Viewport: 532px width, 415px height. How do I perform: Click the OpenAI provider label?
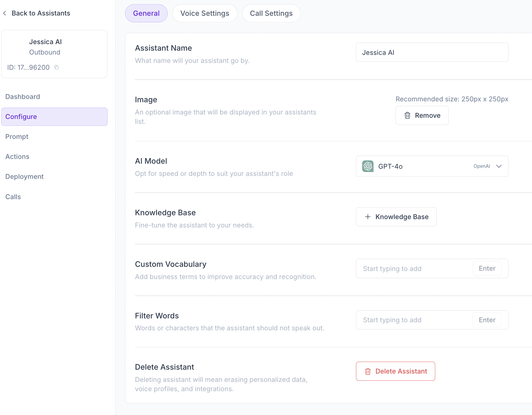tap(482, 166)
